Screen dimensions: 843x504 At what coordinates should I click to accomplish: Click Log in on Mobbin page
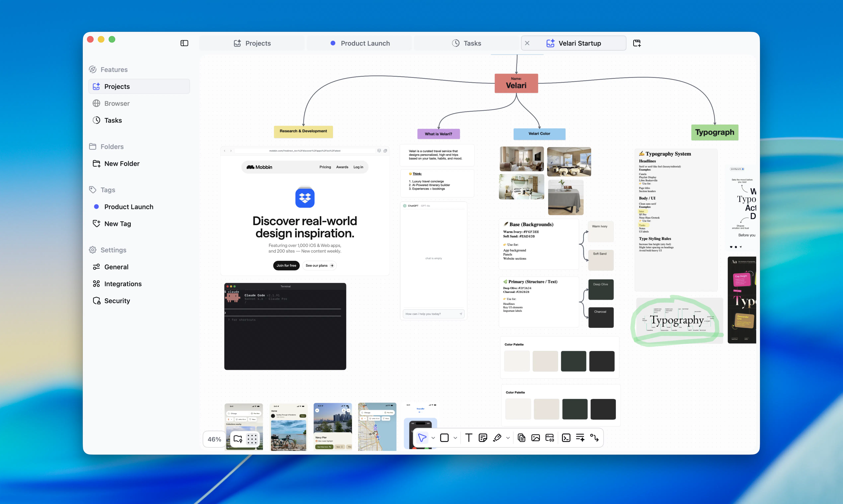358,167
